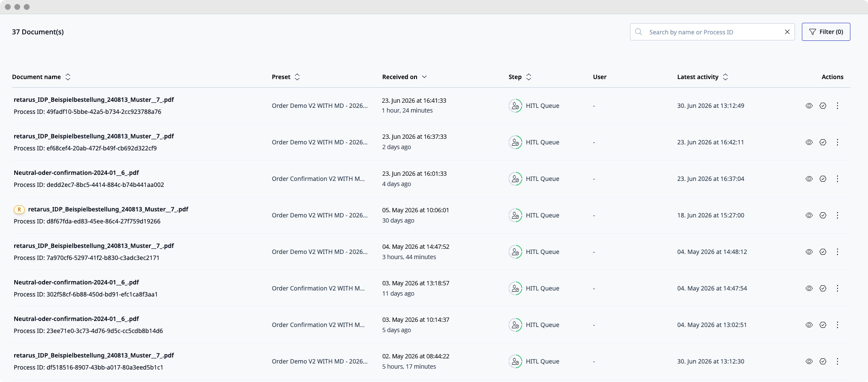View document with Process ID 302f58cf (eye icon)
The width and height of the screenshot is (868, 382).
click(809, 288)
